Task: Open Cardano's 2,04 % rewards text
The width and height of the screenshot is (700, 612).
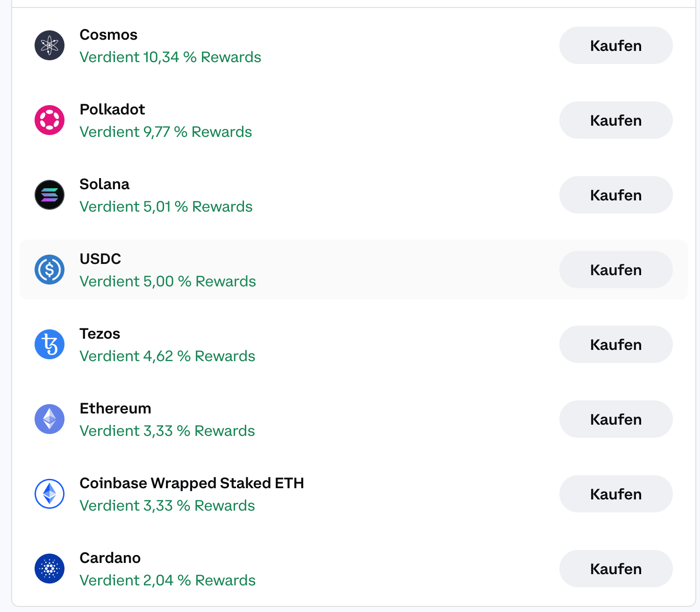Action: (x=167, y=580)
